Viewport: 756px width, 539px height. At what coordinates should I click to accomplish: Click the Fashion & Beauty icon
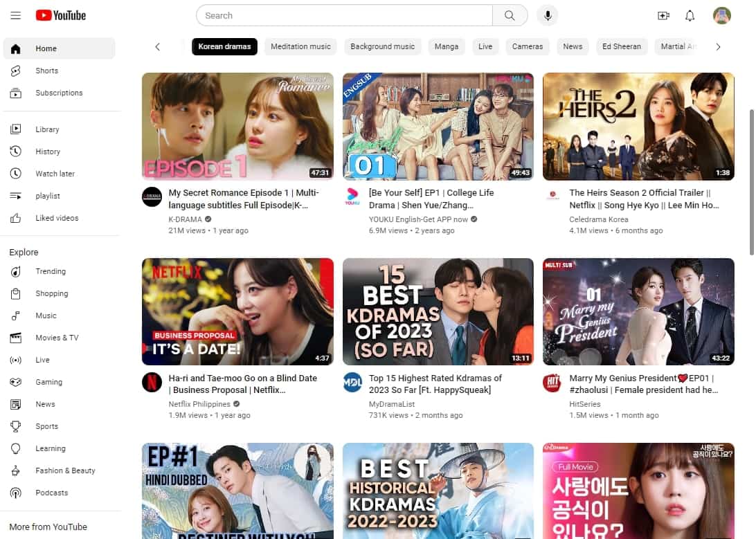tap(15, 471)
